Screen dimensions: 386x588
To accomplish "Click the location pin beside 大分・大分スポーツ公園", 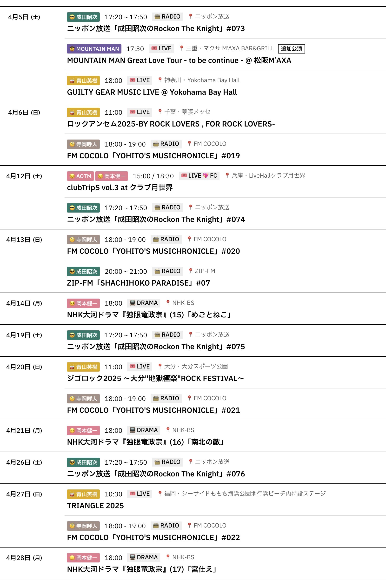I will pos(160,366).
